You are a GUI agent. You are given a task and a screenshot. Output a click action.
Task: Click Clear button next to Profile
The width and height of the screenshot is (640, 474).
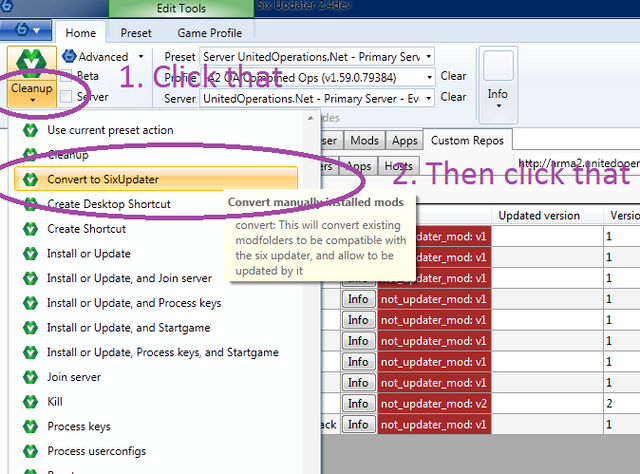[x=453, y=76]
